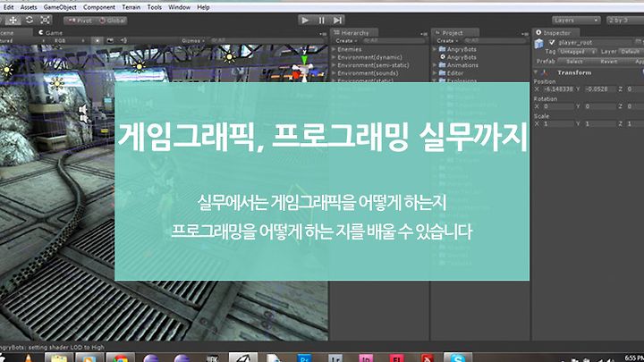Click the Hierarchy search field
The height and width of the screenshot is (362, 644).
tap(394, 40)
